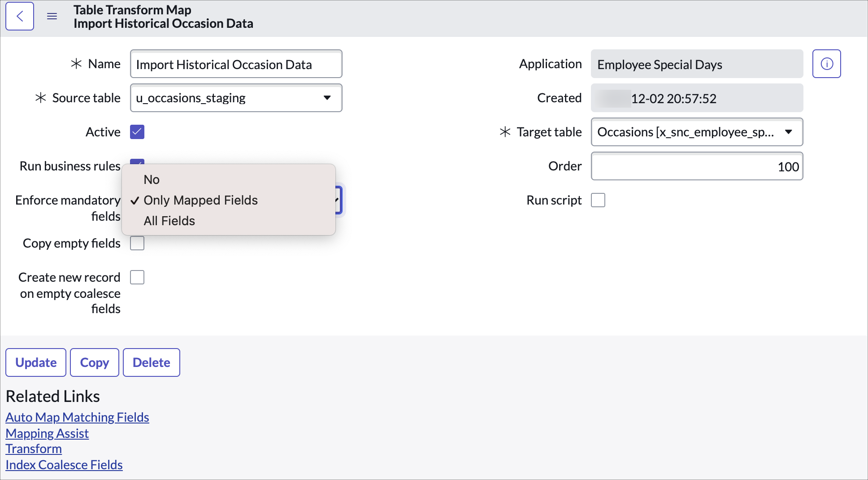Enable Copy empty fields
The width and height of the screenshot is (868, 480).
(x=137, y=243)
